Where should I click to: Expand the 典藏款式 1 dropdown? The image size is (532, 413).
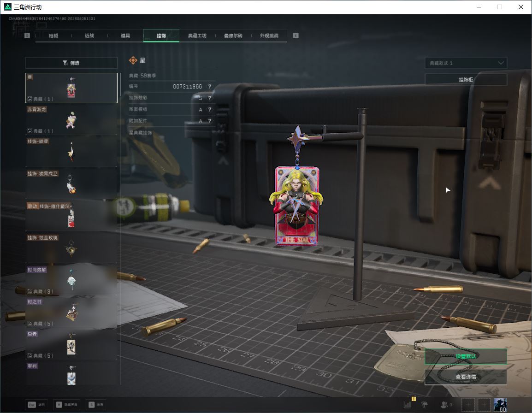coord(466,63)
